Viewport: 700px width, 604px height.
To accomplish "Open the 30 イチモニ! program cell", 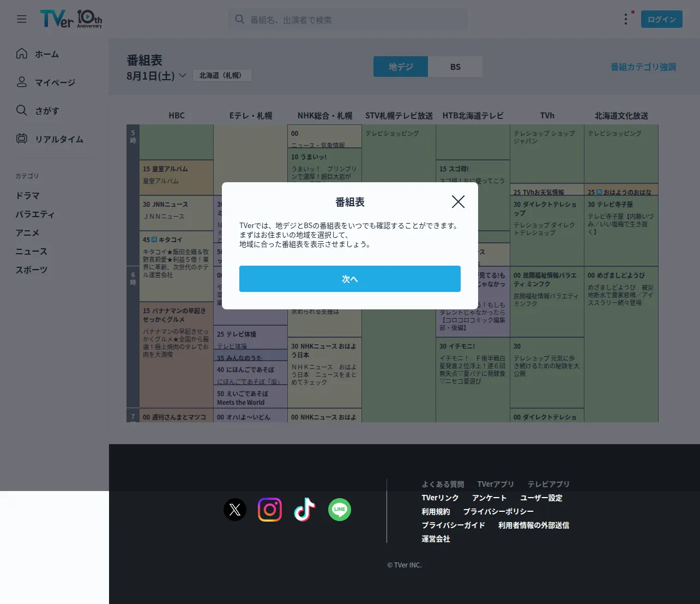I will click(473, 379).
